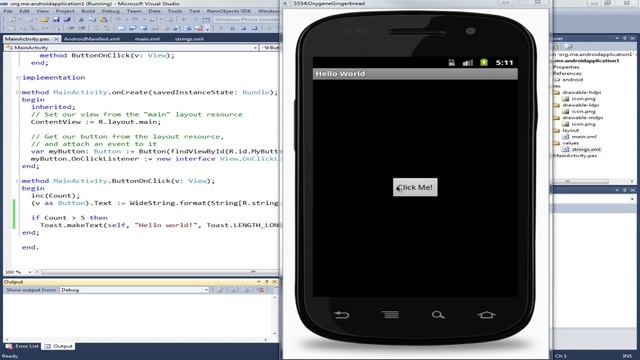Tap the emulator Back hardware button
640x360 pixels.
342,315
